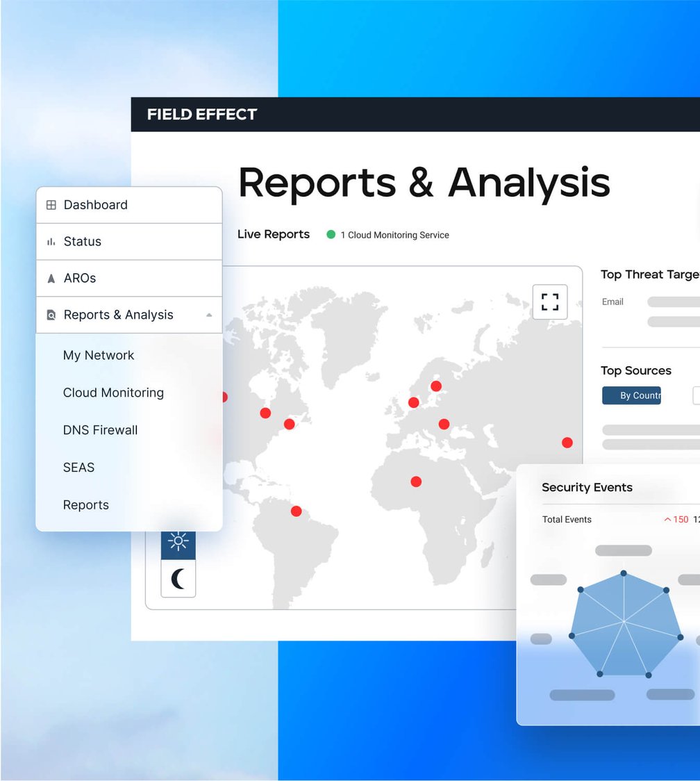
Task: Open Status via the bar-chart icon
Action: [x=50, y=241]
